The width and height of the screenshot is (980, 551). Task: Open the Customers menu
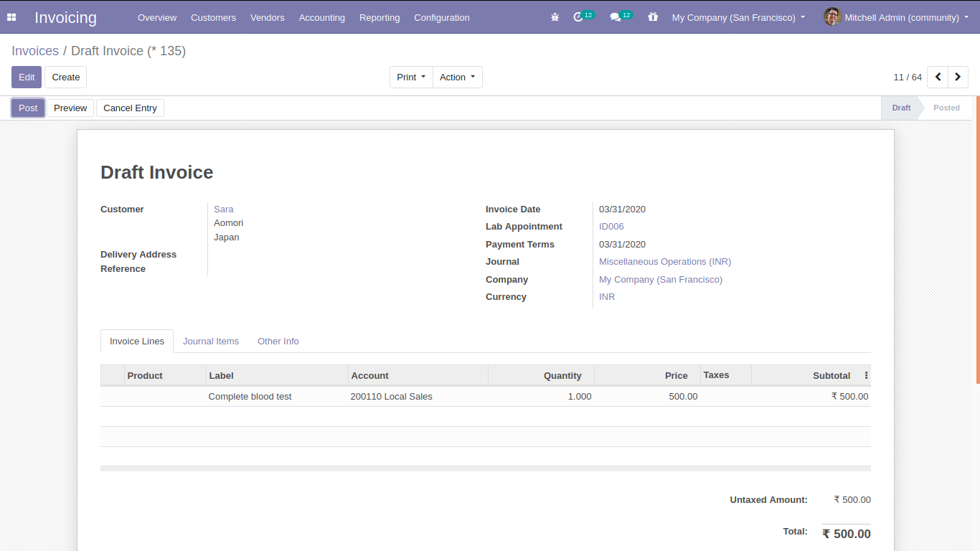(213, 17)
